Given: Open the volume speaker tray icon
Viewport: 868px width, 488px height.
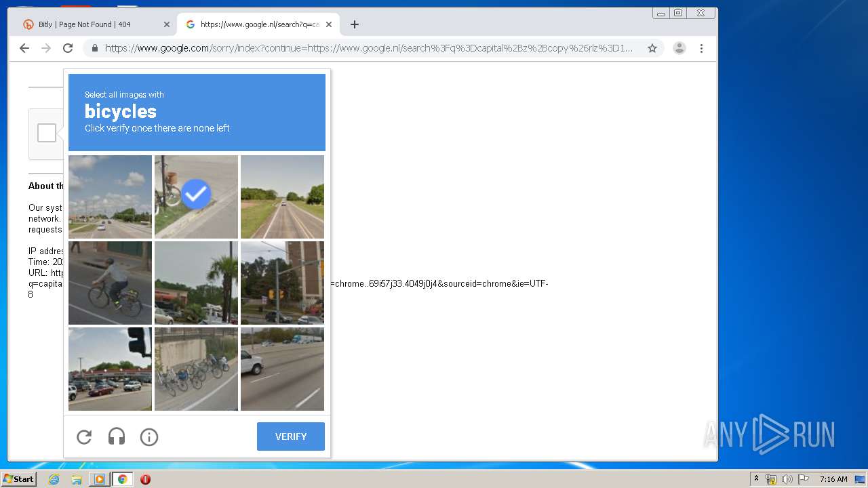Looking at the screenshot, I should 787,479.
